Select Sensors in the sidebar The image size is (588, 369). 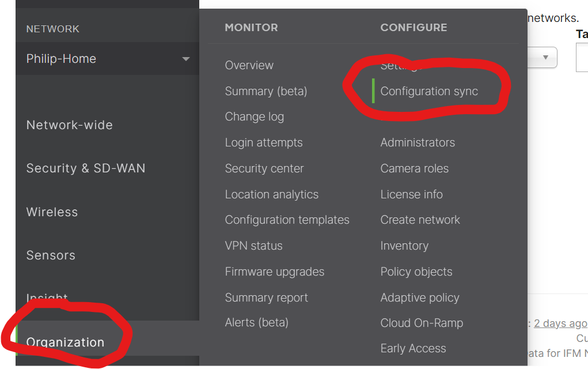coord(51,255)
